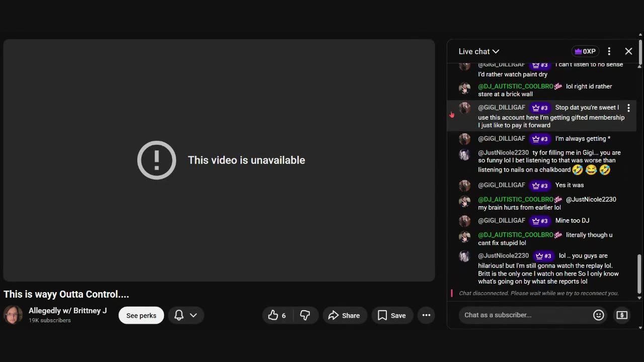Screen dimensions: 644x362
Task: Click @JustNicole2230 avatar on 'ty for filling me in' message
Action: (x=464, y=154)
